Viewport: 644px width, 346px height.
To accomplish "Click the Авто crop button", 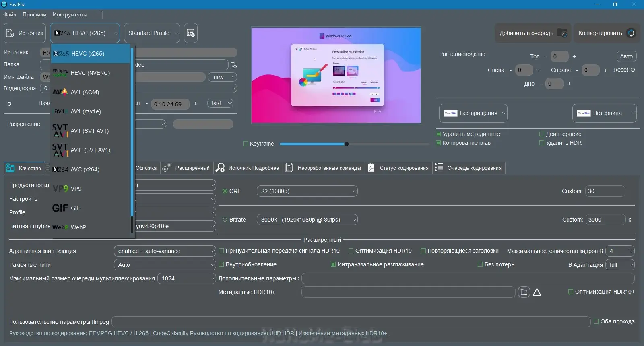I will pos(626,56).
